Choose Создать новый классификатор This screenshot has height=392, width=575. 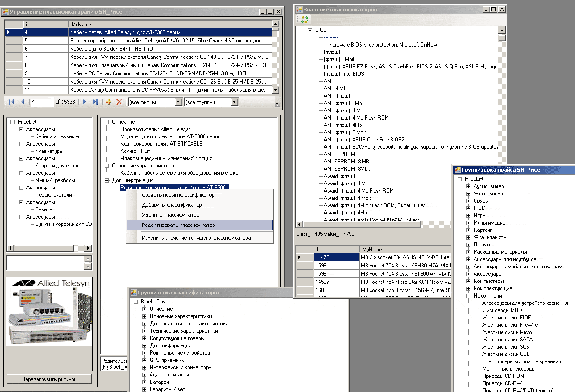click(x=178, y=195)
